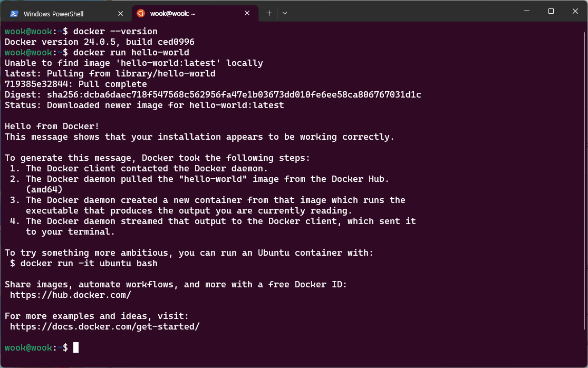This screenshot has width=588, height=368.
Task: Select the wook@wook Ubuntu tab
Action: (195, 14)
